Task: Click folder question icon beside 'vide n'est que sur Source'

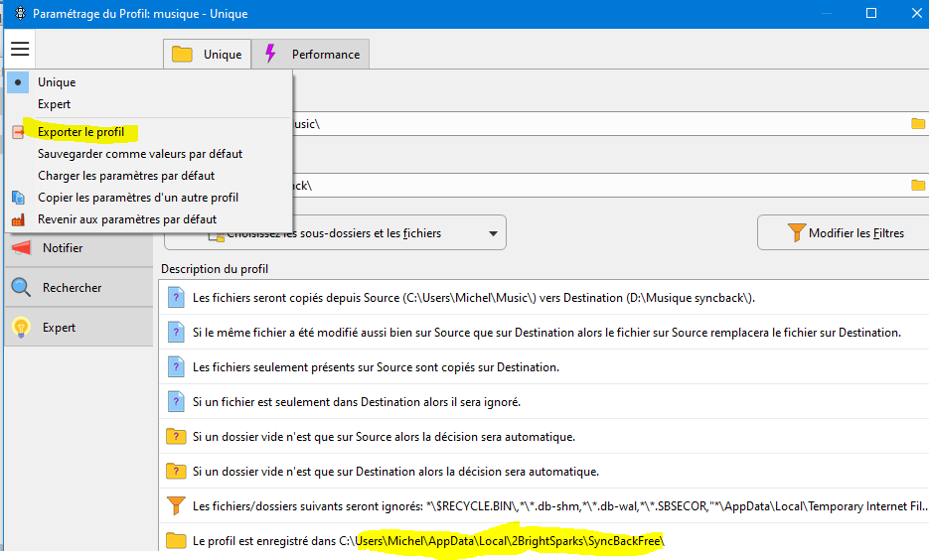Action: pyautogui.click(x=176, y=436)
